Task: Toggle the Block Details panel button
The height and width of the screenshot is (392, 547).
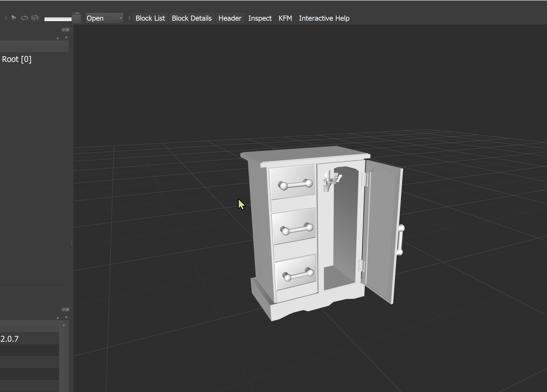Action: pyautogui.click(x=191, y=18)
